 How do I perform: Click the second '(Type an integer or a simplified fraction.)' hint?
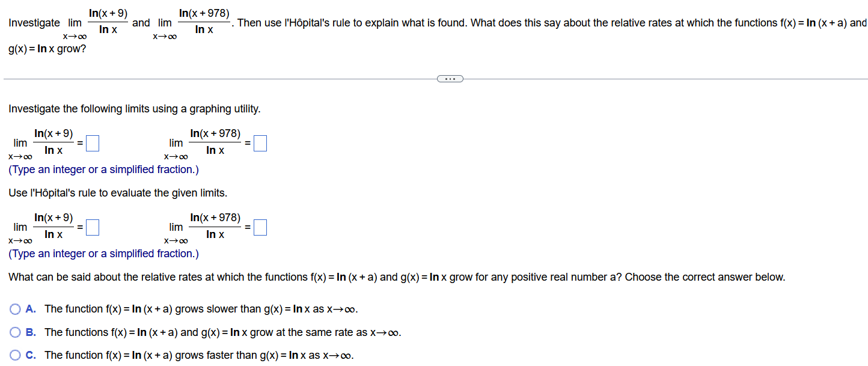coord(103,254)
